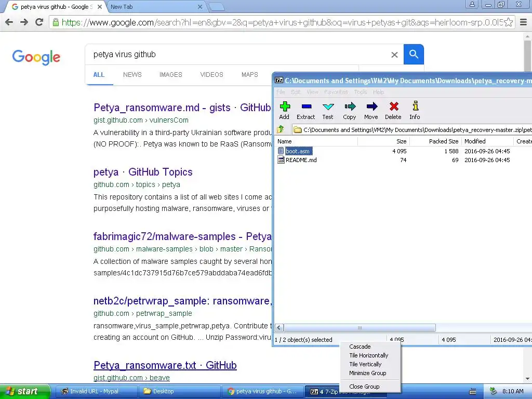Run Test on the archive
The height and width of the screenshot is (399, 532).
[x=328, y=111]
